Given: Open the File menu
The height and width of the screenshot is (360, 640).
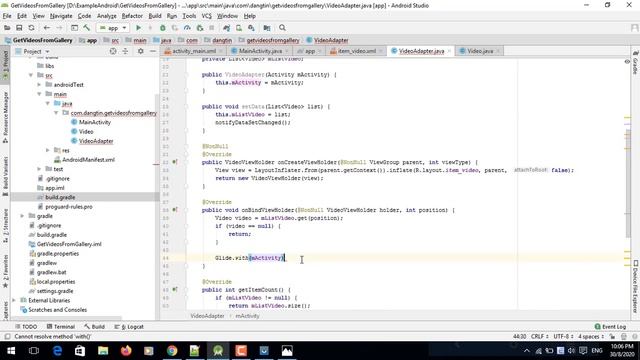Looking at the screenshot, I should pyautogui.click(x=7, y=16).
